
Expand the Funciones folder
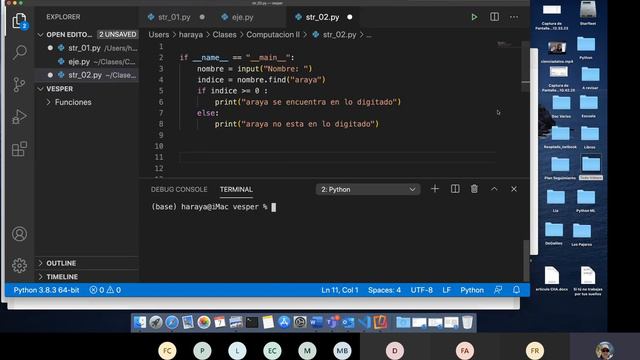coord(73,102)
